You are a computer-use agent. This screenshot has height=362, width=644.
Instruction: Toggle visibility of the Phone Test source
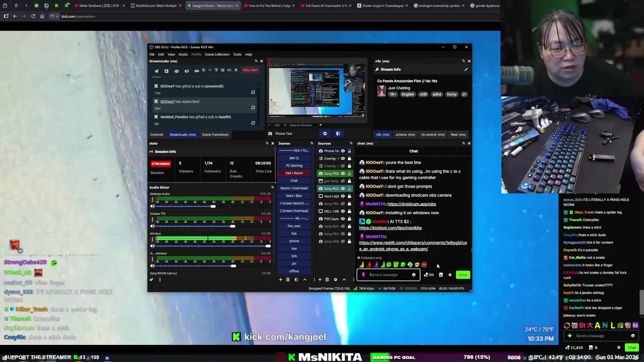343,151
